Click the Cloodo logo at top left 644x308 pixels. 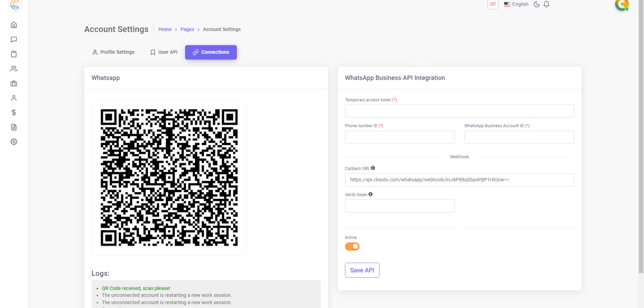(x=15, y=5)
